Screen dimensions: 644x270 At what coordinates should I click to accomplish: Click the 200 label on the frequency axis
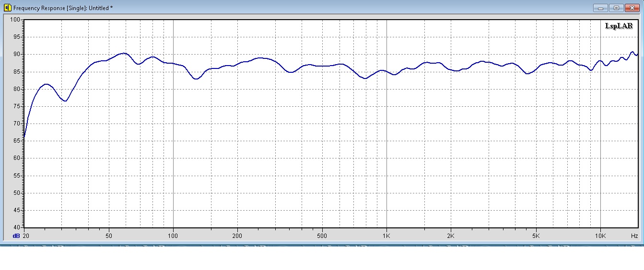237,236
